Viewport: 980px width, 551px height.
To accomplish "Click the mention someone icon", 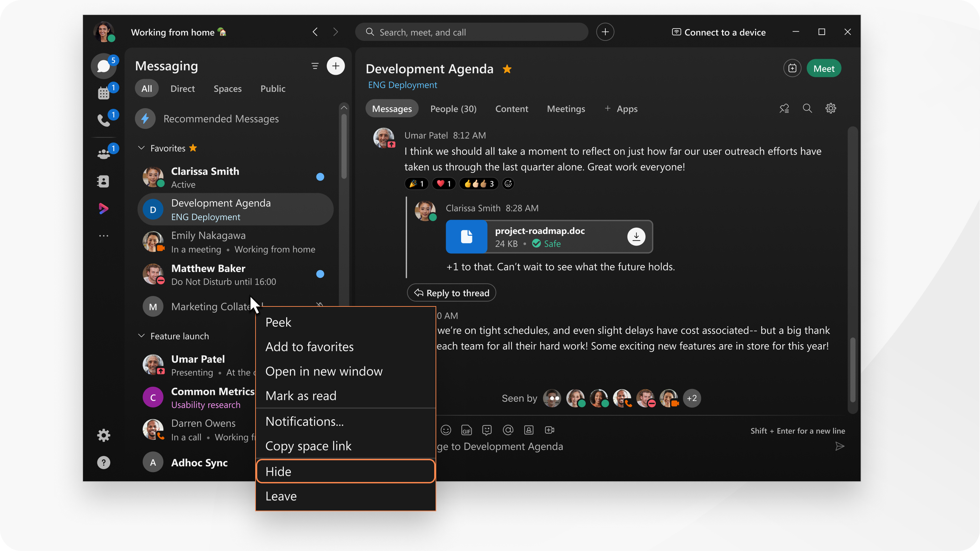I will click(x=508, y=430).
